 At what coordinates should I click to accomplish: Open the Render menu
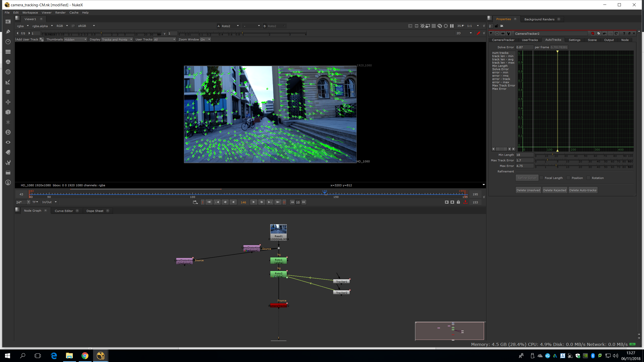click(60, 12)
